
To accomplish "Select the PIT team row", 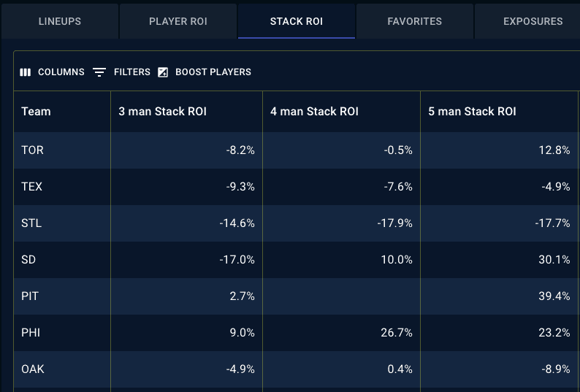I will 297,296.
